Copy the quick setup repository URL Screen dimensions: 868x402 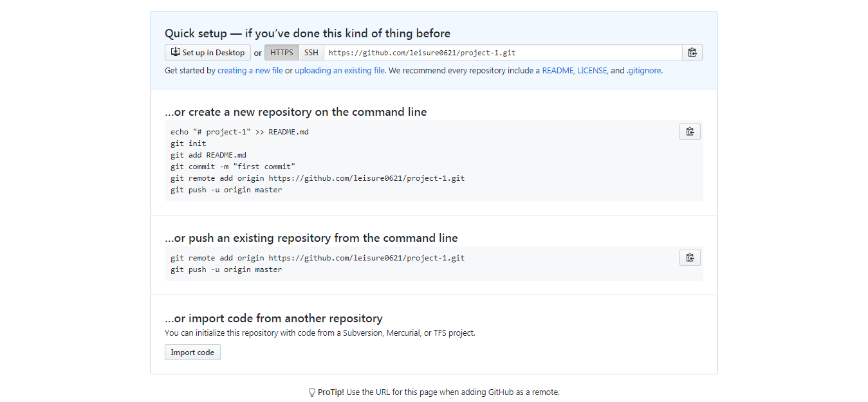pyautogui.click(x=692, y=52)
